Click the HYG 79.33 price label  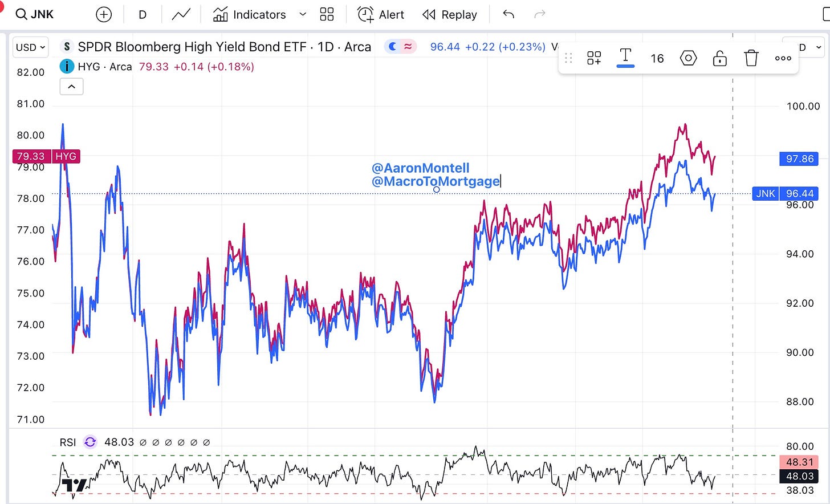(x=46, y=156)
